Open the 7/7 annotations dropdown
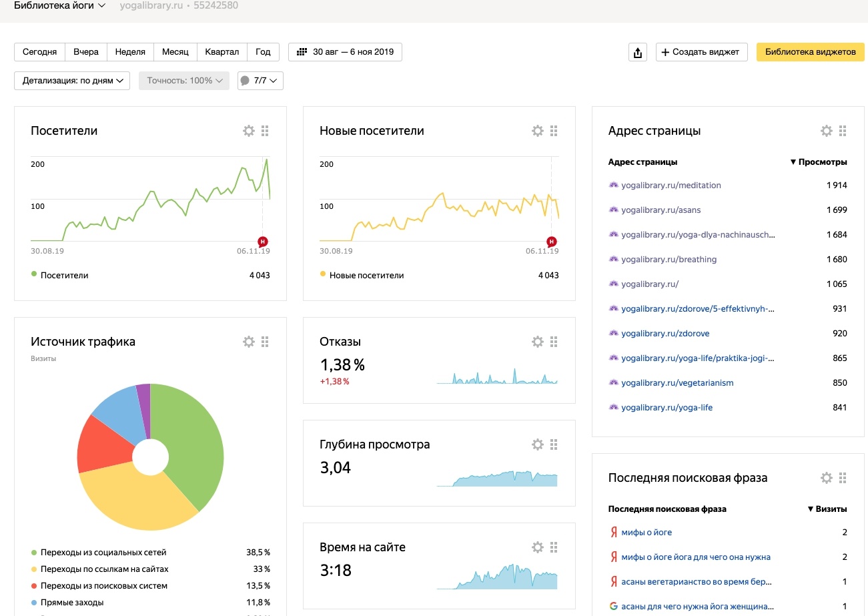This screenshot has height=616, width=868. (260, 81)
